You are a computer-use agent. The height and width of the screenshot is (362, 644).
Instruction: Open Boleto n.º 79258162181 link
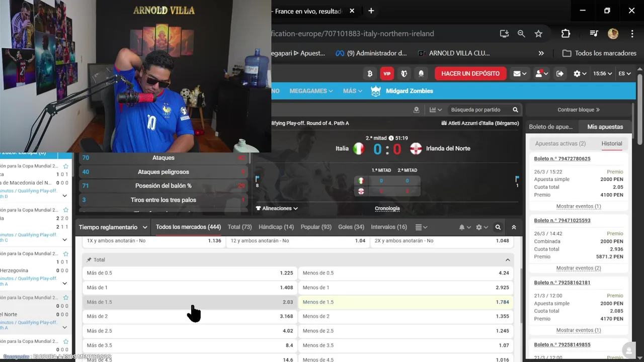(562, 283)
